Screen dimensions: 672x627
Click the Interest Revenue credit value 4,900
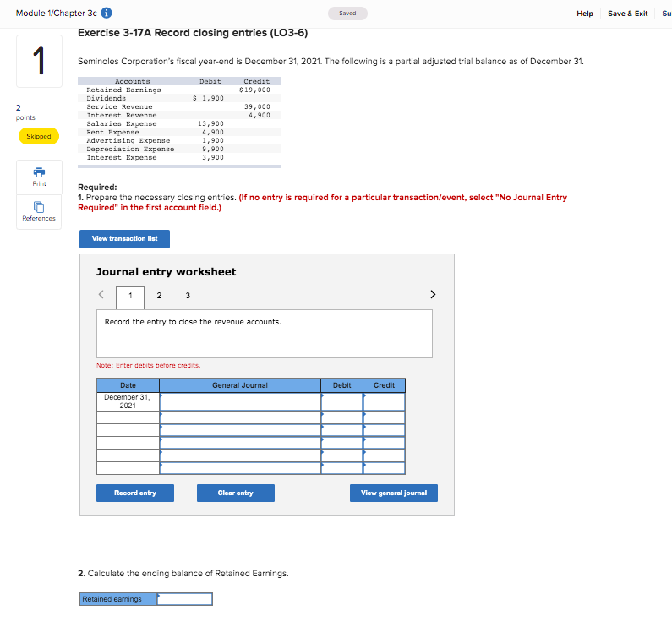pyautogui.click(x=260, y=115)
